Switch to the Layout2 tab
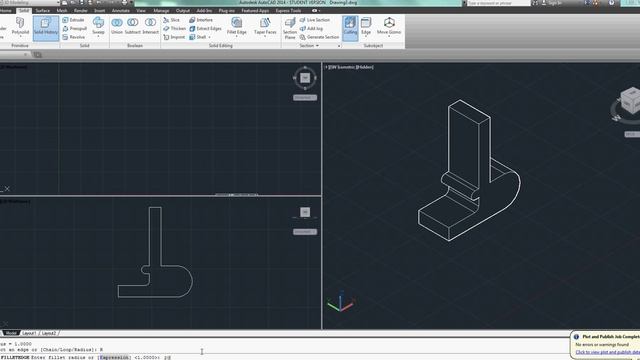The height and width of the screenshot is (360, 640). pyautogui.click(x=49, y=333)
